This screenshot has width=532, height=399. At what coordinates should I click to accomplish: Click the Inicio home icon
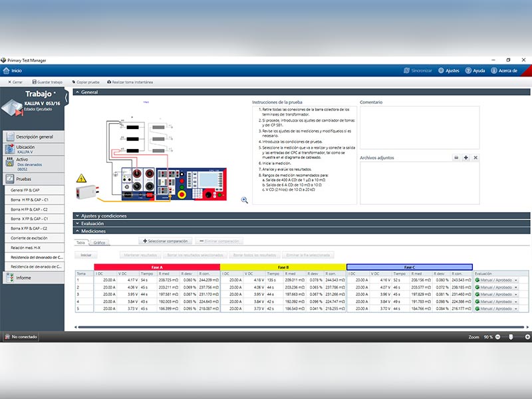pos(6,70)
